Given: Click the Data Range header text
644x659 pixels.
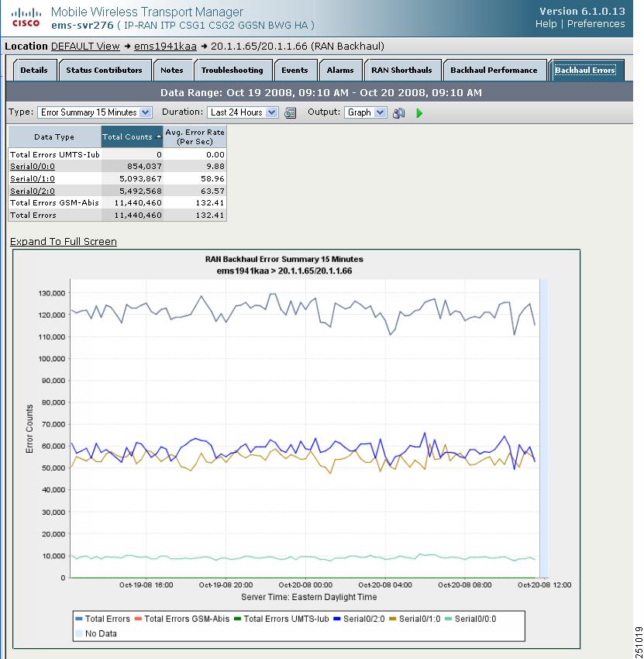Looking at the screenshot, I should pyautogui.click(x=321, y=92).
